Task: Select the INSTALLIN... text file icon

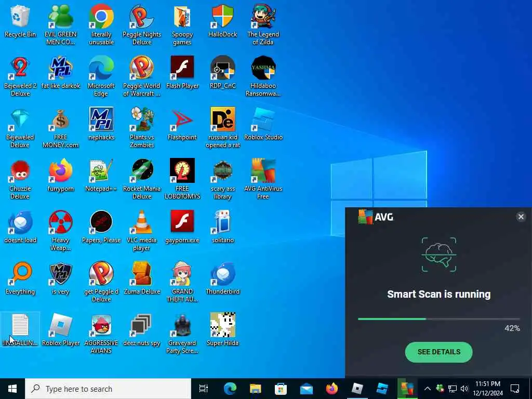Action: (x=20, y=330)
